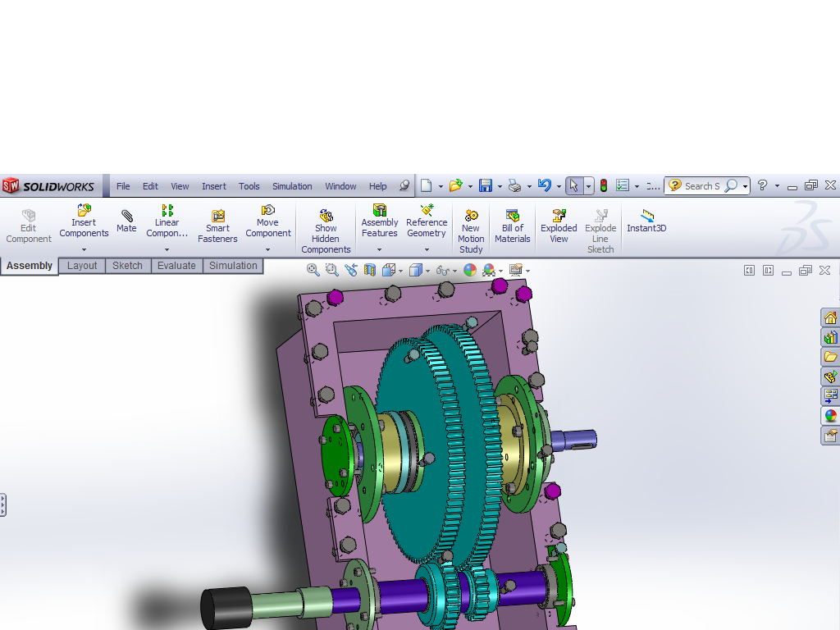Click the Edit Component tool
Image resolution: width=840 pixels, height=630 pixels.
(29, 226)
